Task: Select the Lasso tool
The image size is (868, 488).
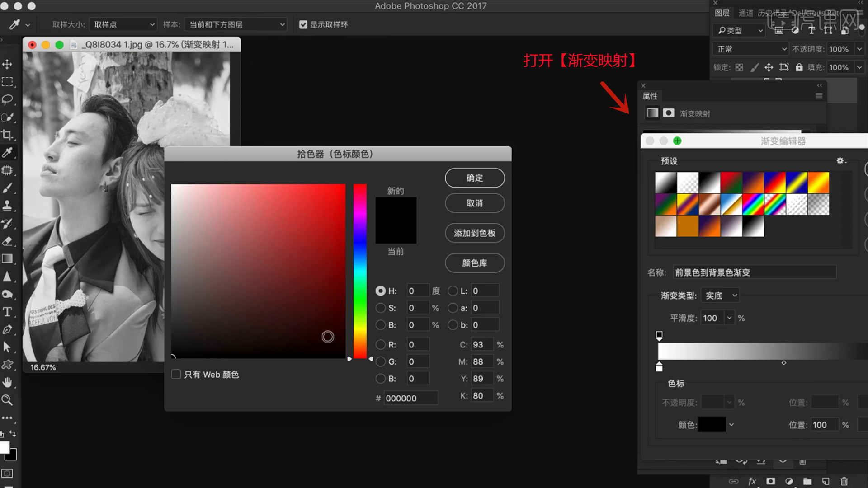Action: pyautogui.click(x=7, y=99)
